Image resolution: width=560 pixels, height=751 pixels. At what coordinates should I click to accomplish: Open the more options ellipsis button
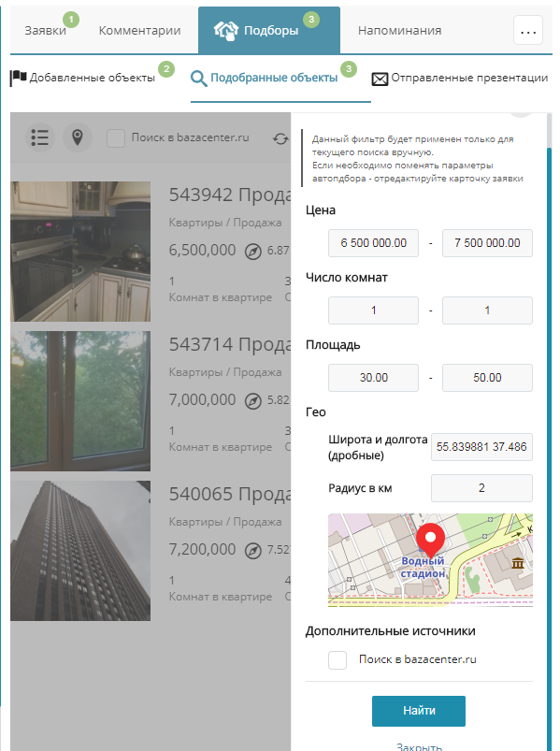(x=528, y=30)
